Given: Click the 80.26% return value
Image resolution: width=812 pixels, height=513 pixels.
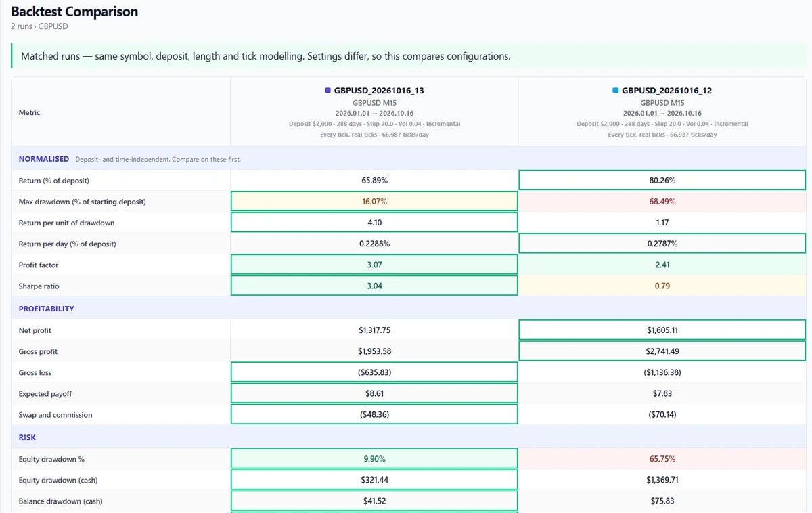Looking at the screenshot, I should coord(662,181).
